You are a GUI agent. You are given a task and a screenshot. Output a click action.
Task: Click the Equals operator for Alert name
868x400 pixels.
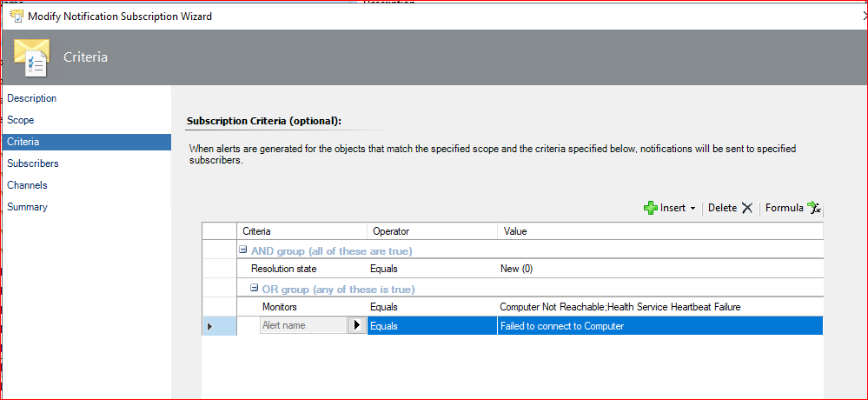tap(433, 326)
